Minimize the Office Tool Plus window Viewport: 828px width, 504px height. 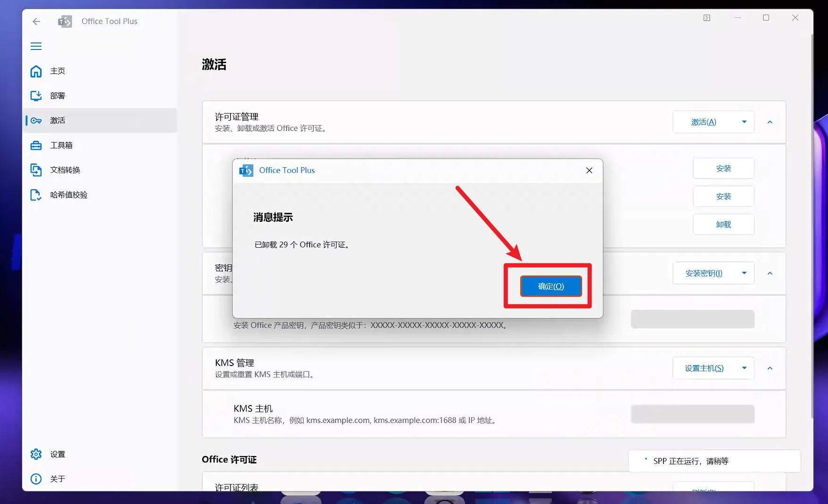(x=738, y=18)
